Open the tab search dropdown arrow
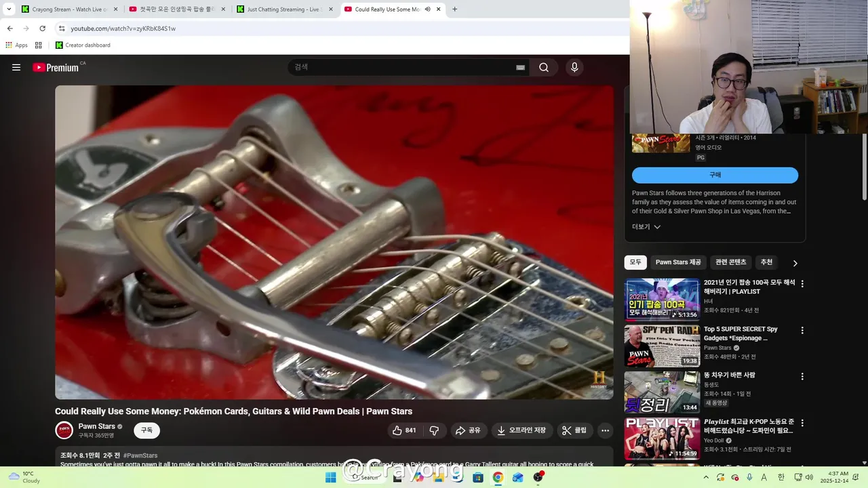The image size is (868, 488). [x=9, y=9]
